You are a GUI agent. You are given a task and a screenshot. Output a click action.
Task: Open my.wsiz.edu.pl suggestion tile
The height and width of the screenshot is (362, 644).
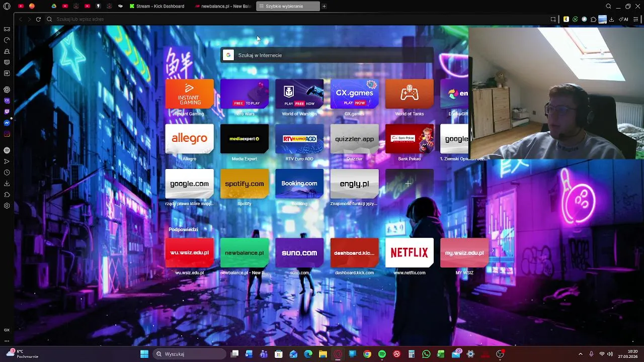pyautogui.click(x=464, y=253)
